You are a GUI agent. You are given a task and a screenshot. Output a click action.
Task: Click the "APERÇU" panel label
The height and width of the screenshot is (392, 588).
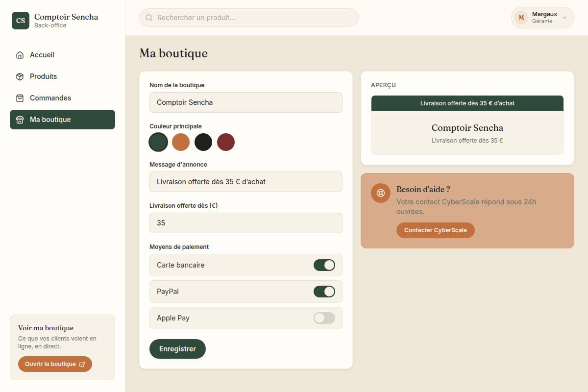coord(383,85)
